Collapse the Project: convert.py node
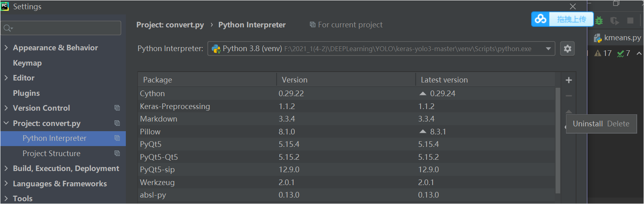Image resolution: width=644 pixels, height=204 pixels. [6, 123]
